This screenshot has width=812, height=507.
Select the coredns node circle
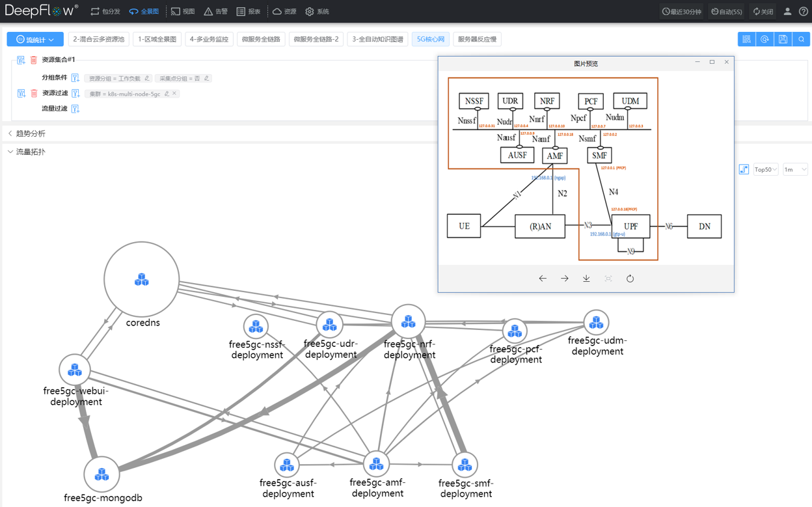click(141, 279)
